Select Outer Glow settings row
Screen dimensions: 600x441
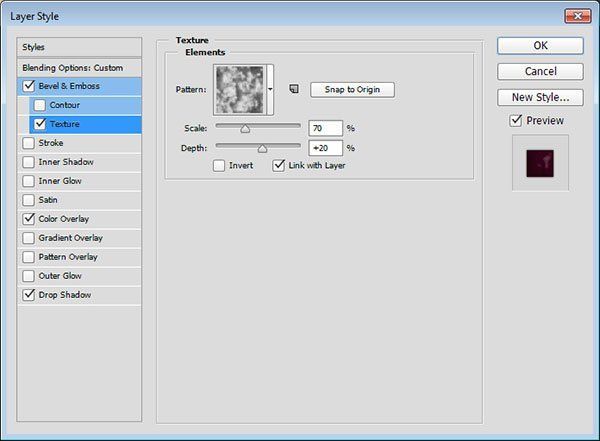pyautogui.click(x=79, y=276)
